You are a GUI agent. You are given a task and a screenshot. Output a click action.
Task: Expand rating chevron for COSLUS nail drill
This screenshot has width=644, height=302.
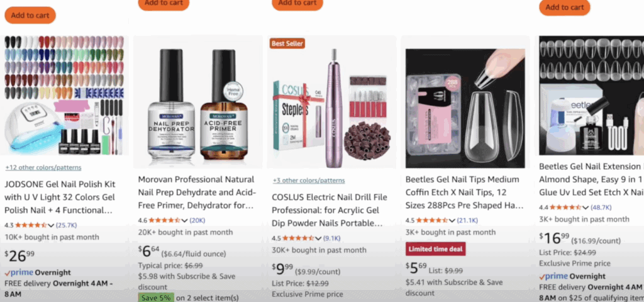tap(318, 238)
